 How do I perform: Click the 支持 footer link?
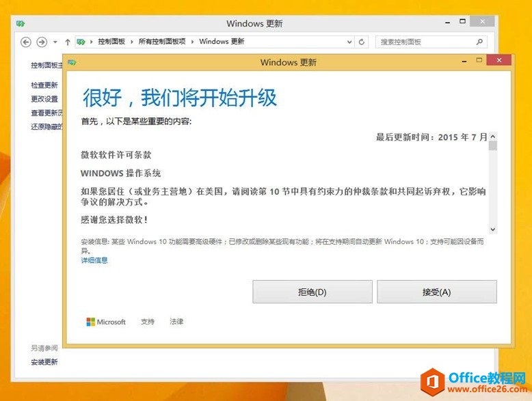pyautogui.click(x=148, y=322)
